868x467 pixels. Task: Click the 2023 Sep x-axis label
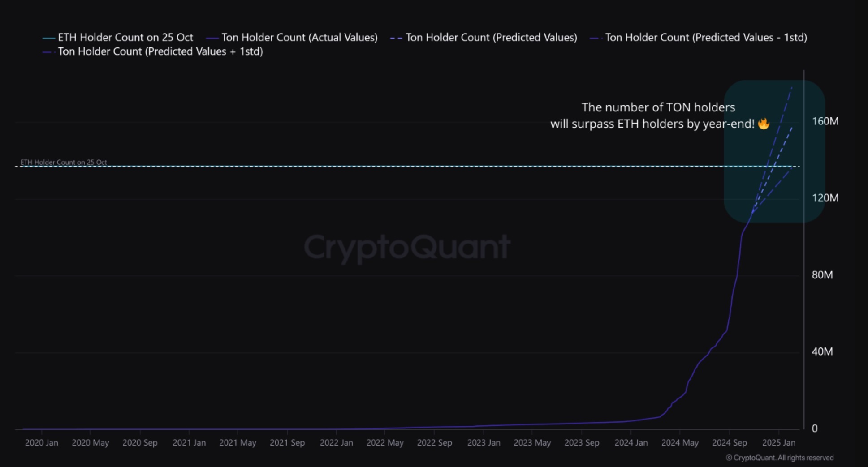coord(582,443)
